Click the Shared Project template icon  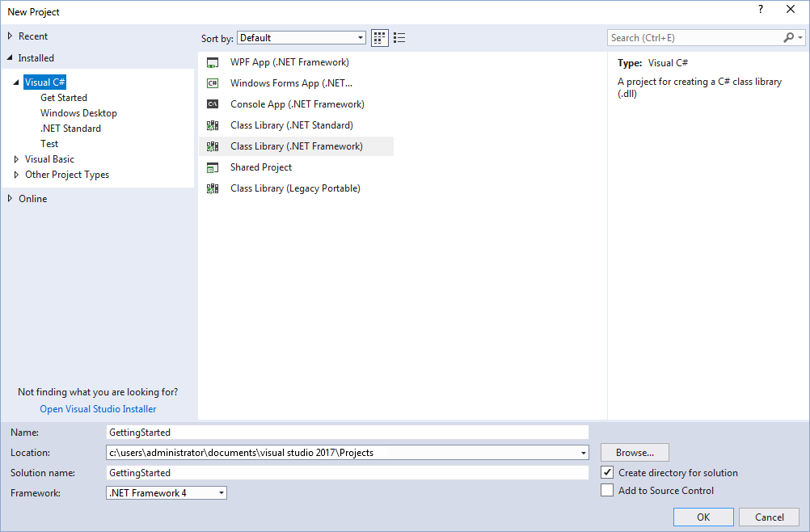(x=213, y=168)
